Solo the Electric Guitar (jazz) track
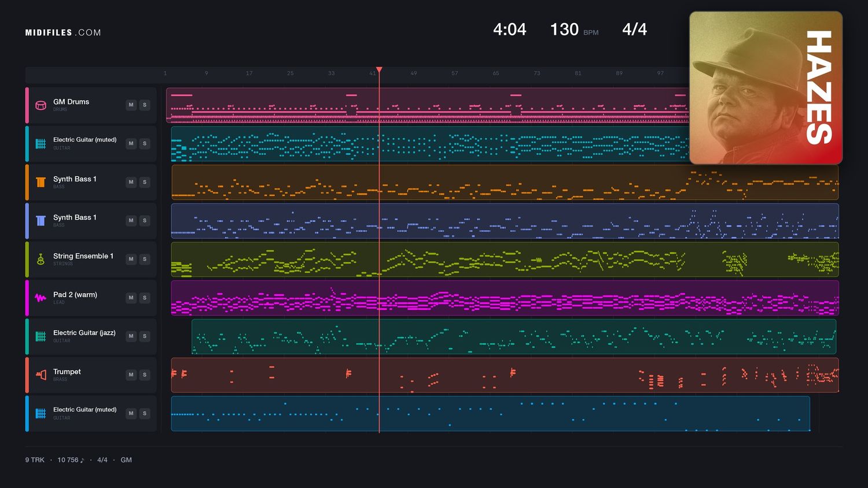This screenshot has height=488, width=868. (145, 337)
